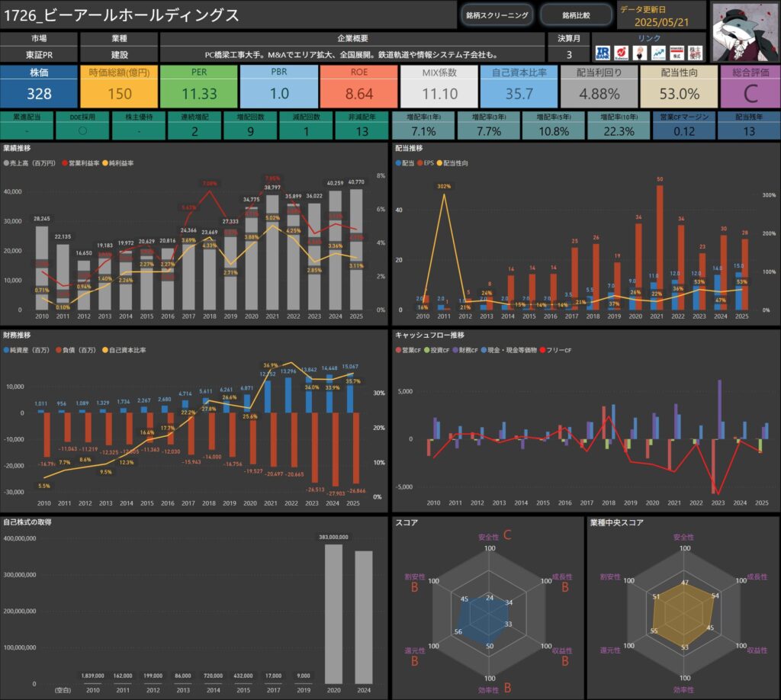Screen dimensions: 781x700
Task: Click the 営業利益率 legend marker
Action: pos(65,163)
